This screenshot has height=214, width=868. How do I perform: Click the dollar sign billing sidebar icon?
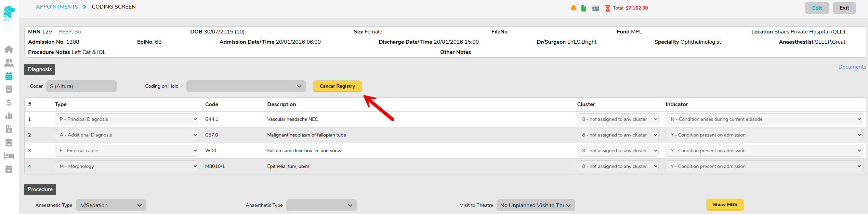tap(9, 103)
